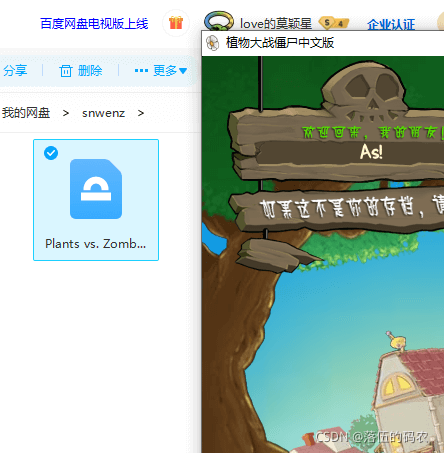Open the 企业认证 link
This screenshot has height=453, width=444.
pos(391,24)
